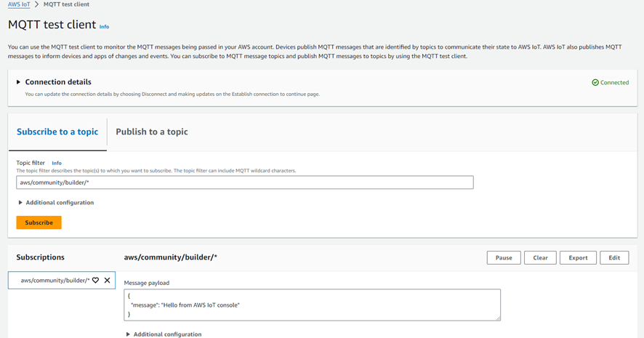The height and width of the screenshot is (338, 644).
Task: Click the green Connected status check icon
Action: coord(595,83)
